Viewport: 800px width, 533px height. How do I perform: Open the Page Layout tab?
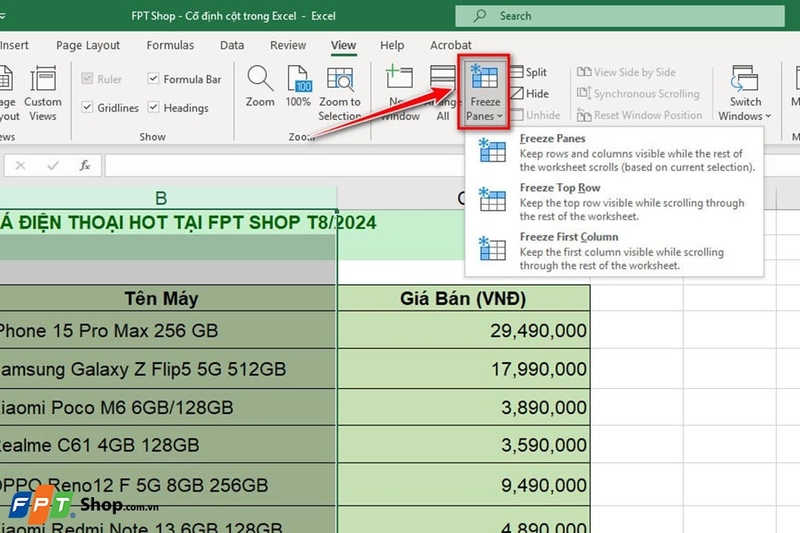click(88, 45)
